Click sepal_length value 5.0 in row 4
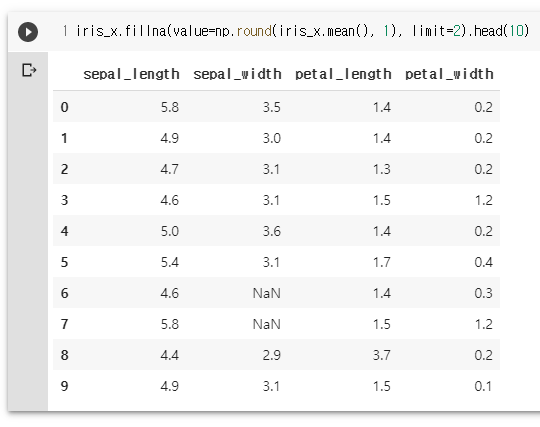The width and height of the screenshot is (540, 427). pos(170,231)
